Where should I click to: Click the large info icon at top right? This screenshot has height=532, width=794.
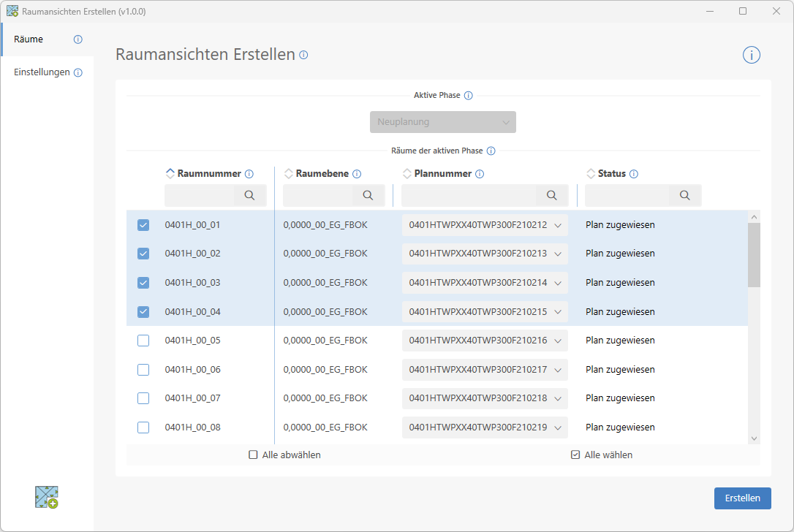click(x=752, y=55)
